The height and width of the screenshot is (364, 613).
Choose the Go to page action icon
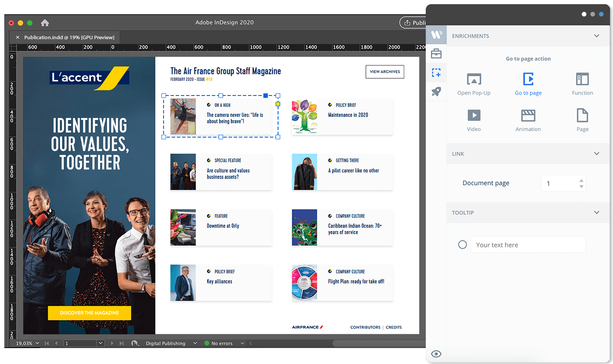pyautogui.click(x=528, y=80)
